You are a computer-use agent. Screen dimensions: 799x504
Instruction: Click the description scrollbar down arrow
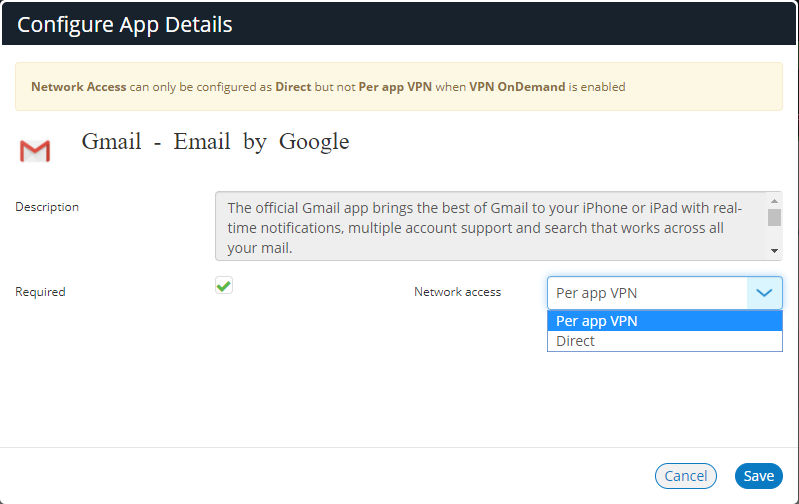click(x=774, y=249)
